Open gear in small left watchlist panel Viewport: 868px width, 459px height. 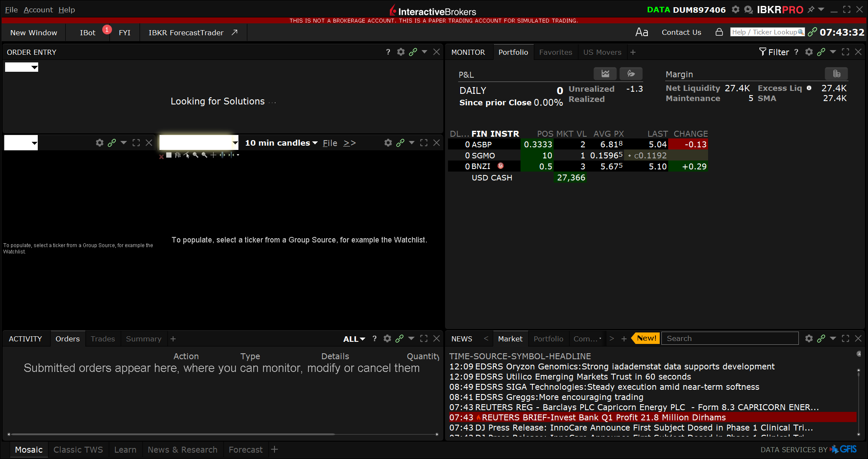(x=100, y=143)
